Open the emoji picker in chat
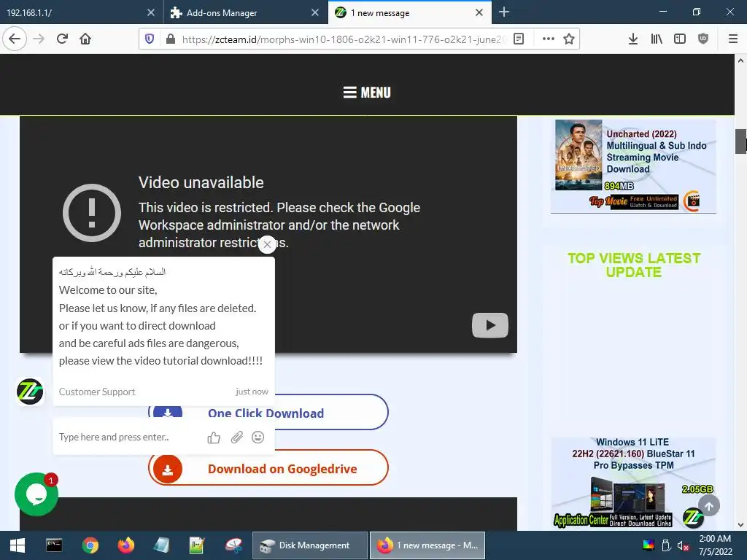The width and height of the screenshot is (747, 560). tap(258, 437)
